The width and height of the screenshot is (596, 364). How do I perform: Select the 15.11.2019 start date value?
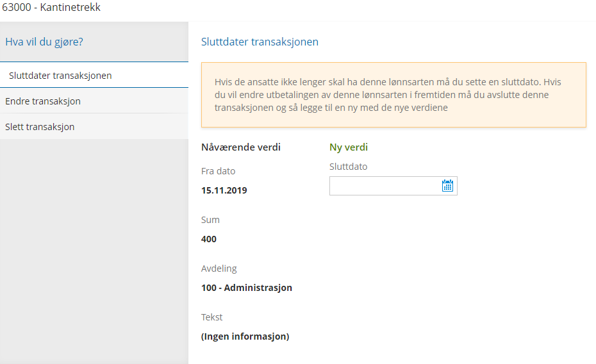(224, 190)
